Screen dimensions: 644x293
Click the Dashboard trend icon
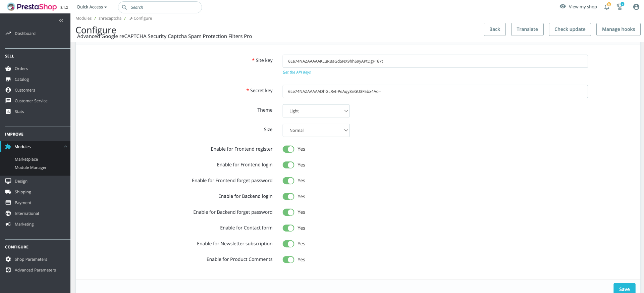click(x=8, y=33)
